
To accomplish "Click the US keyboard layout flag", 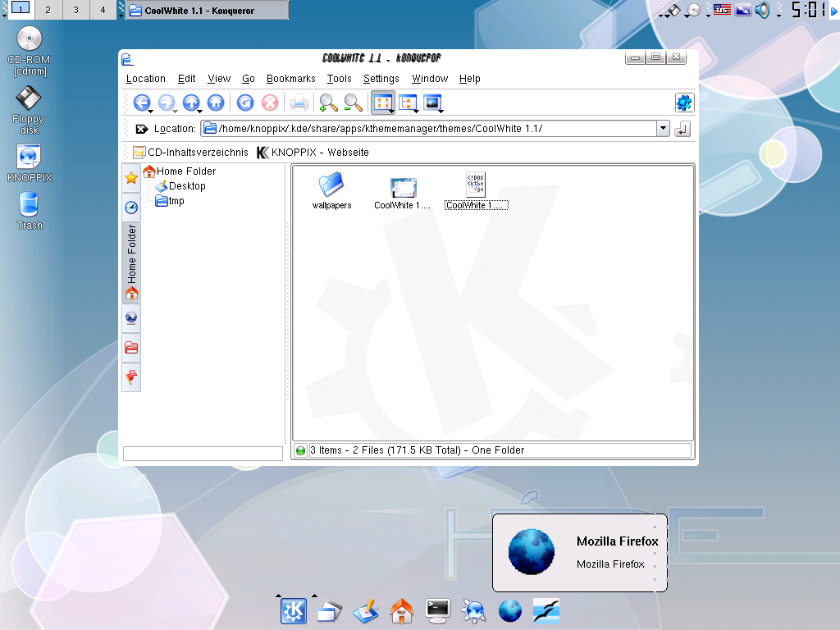I will click(722, 9).
